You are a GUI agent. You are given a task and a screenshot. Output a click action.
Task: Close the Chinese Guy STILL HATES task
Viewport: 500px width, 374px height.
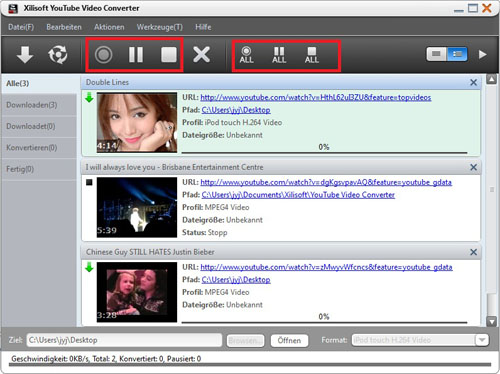click(x=473, y=252)
